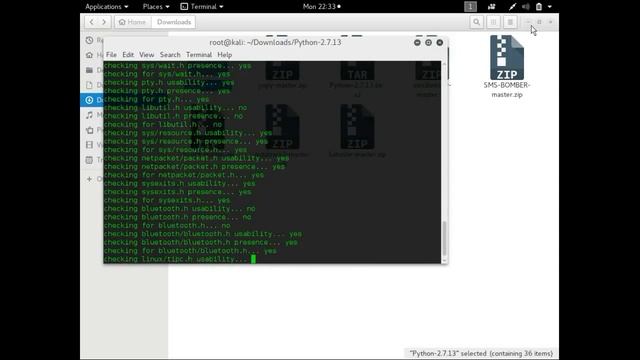Minimize the Files window
This screenshot has height=360, width=640.
(528, 22)
